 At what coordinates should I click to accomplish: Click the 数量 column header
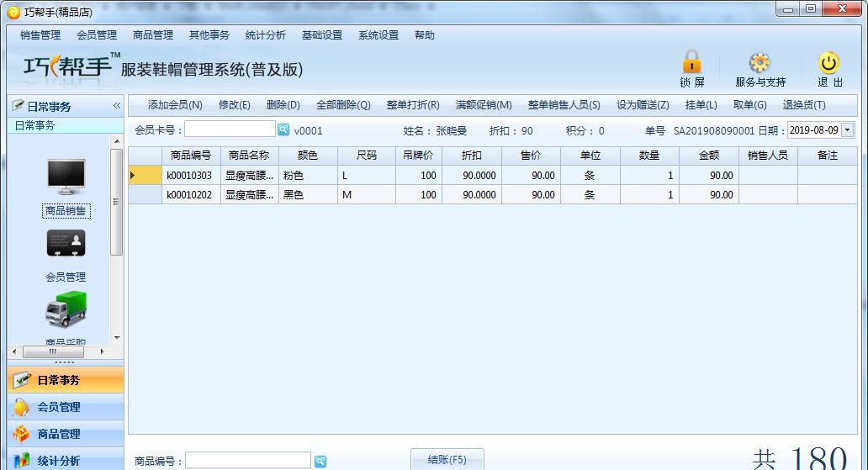pyautogui.click(x=649, y=156)
